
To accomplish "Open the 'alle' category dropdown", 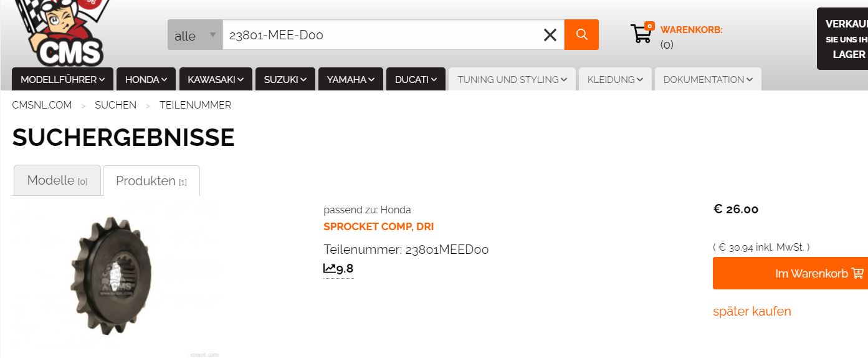I will pos(195,36).
